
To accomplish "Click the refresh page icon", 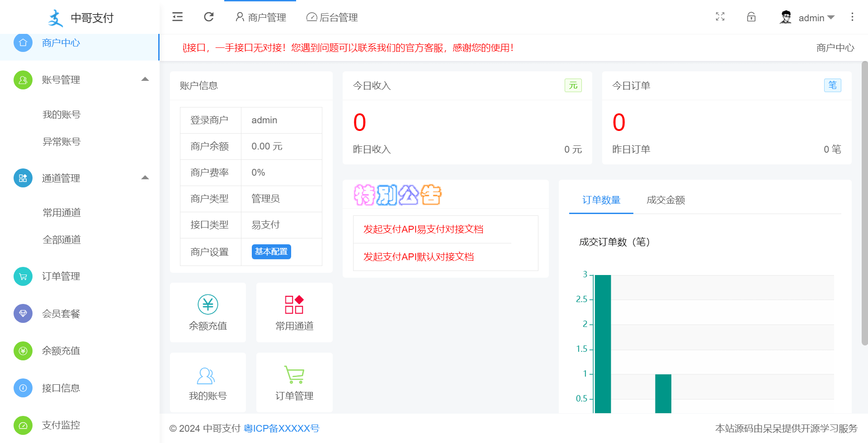I will point(208,17).
